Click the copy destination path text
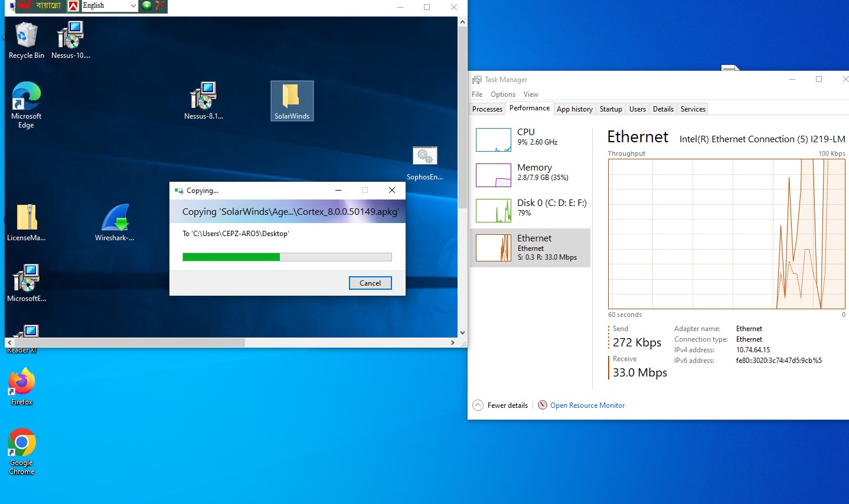The height and width of the screenshot is (504, 849). [x=236, y=234]
